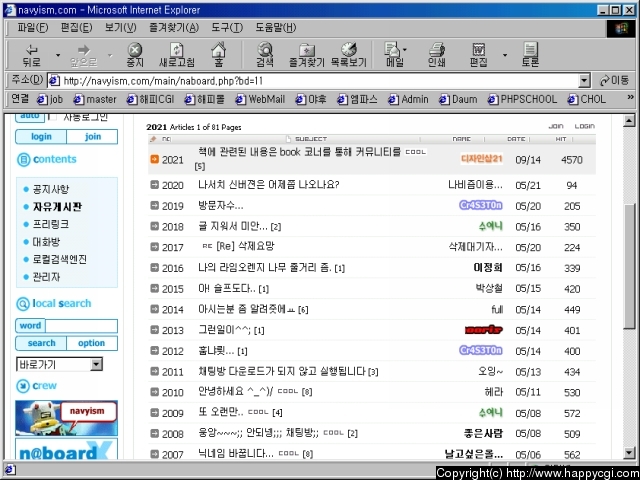Open the WebMail links bar shortcut
Screen dimensions: 640x480
260,99
